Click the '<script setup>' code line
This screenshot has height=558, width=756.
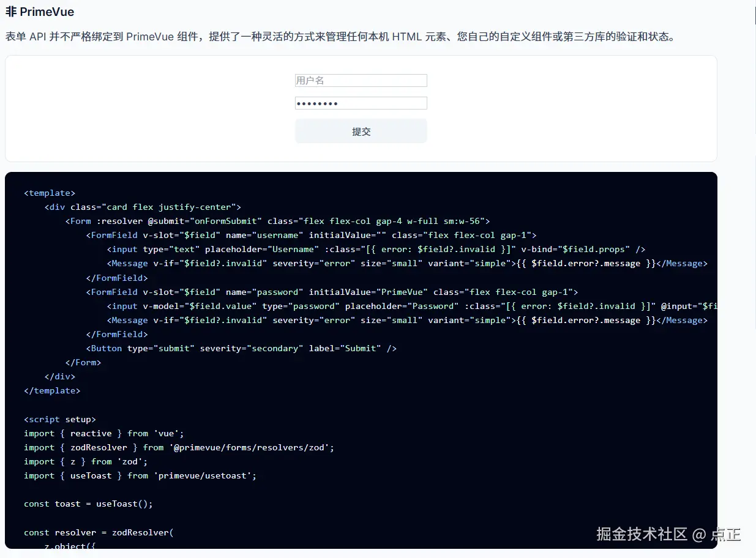(x=60, y=419)
